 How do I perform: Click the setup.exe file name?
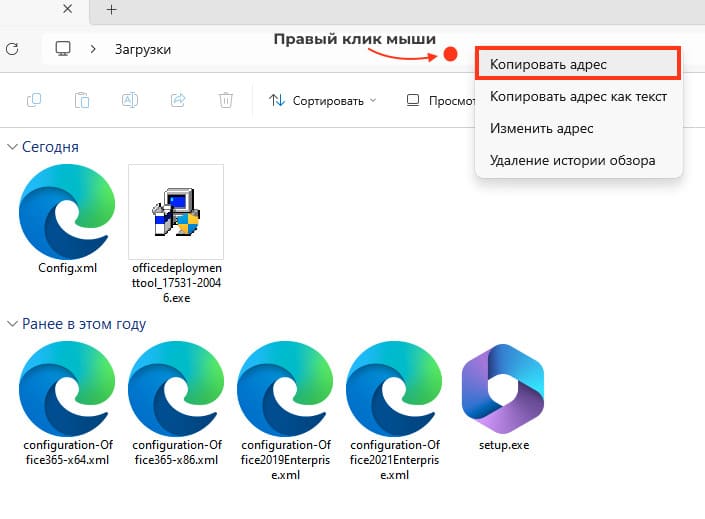click(504, 445)
